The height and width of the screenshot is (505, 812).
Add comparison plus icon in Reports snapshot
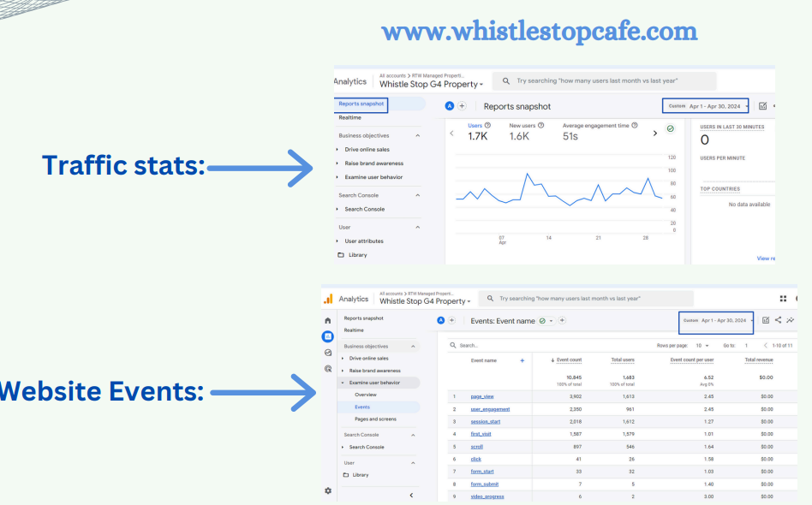coord(462,106)
